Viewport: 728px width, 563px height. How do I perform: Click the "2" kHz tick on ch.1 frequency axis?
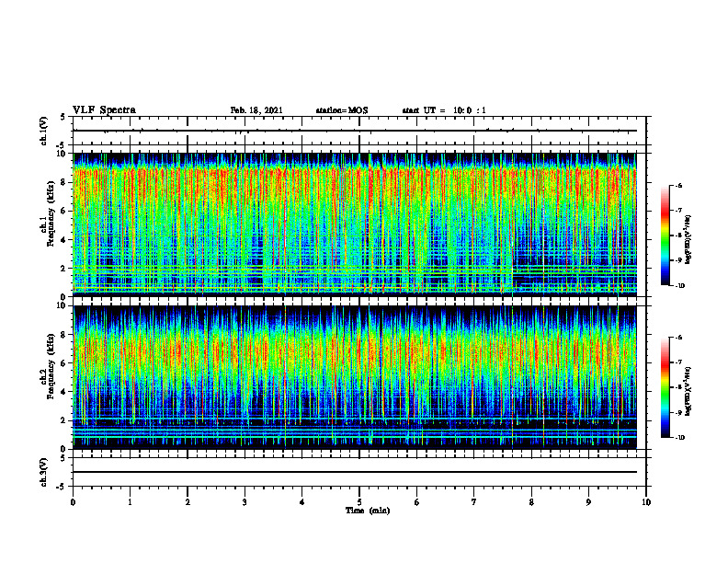click(x=64, y=269)
